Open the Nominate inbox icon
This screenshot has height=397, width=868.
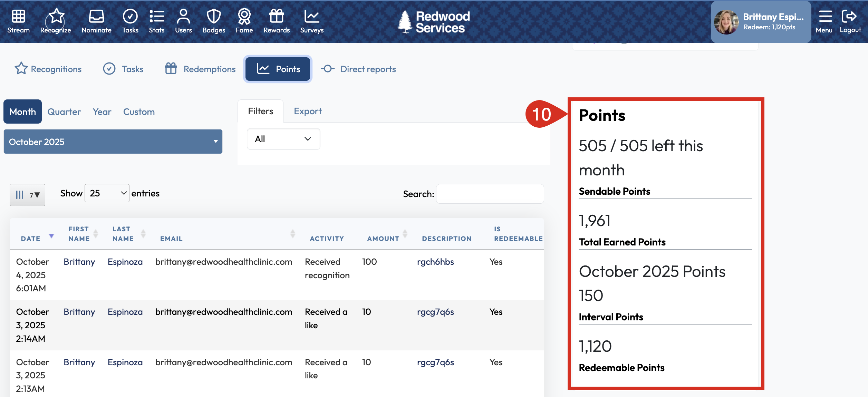click(96, 16)
